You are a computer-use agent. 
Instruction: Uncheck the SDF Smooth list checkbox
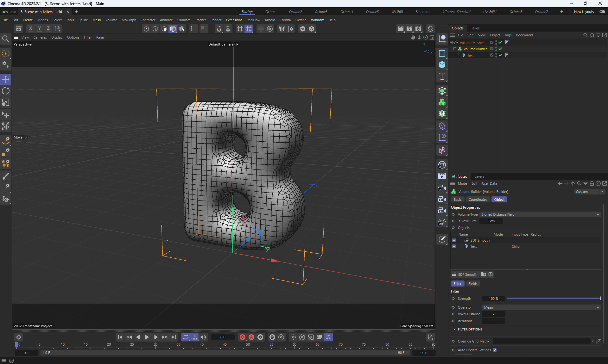[x=454, y=240]
